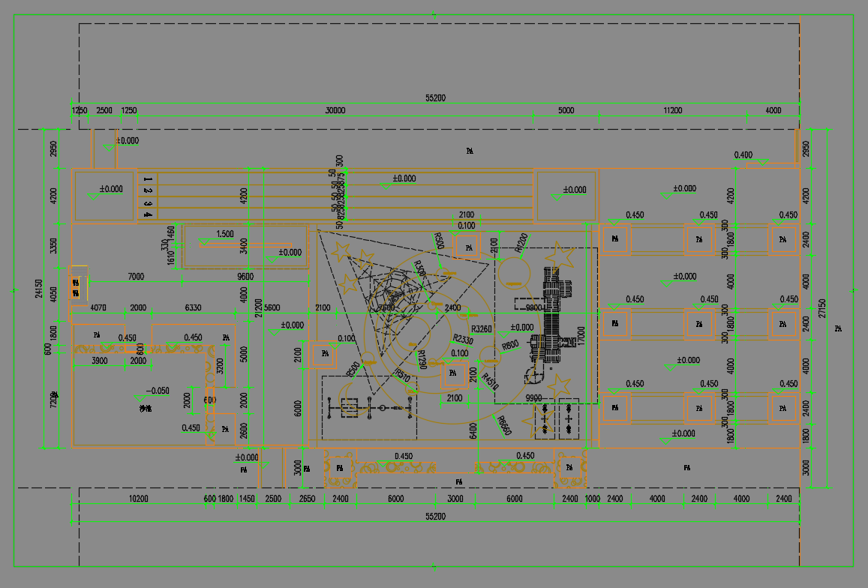Click the R800 radius label
Image resolution: width=868 pixels, height=588 pixels.
[510, 346]
